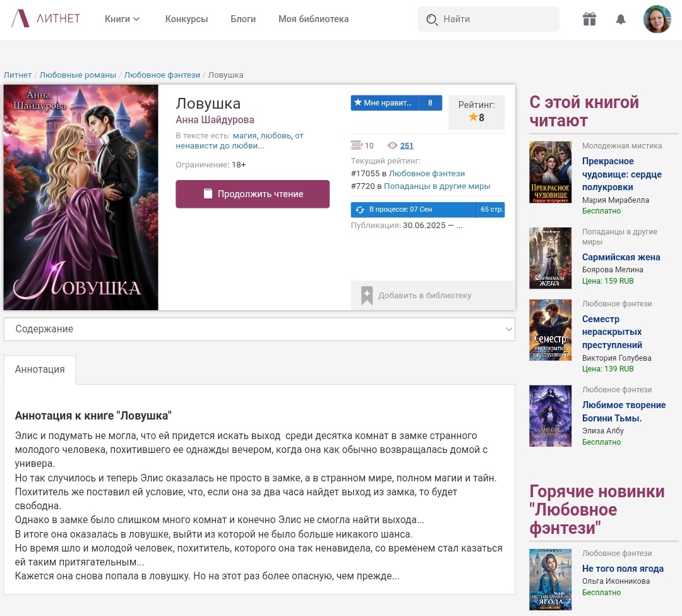Open Попаданцы в другие миры rating link
The height and width of the screenshot is (616, 682).
[x=437, y=186]
